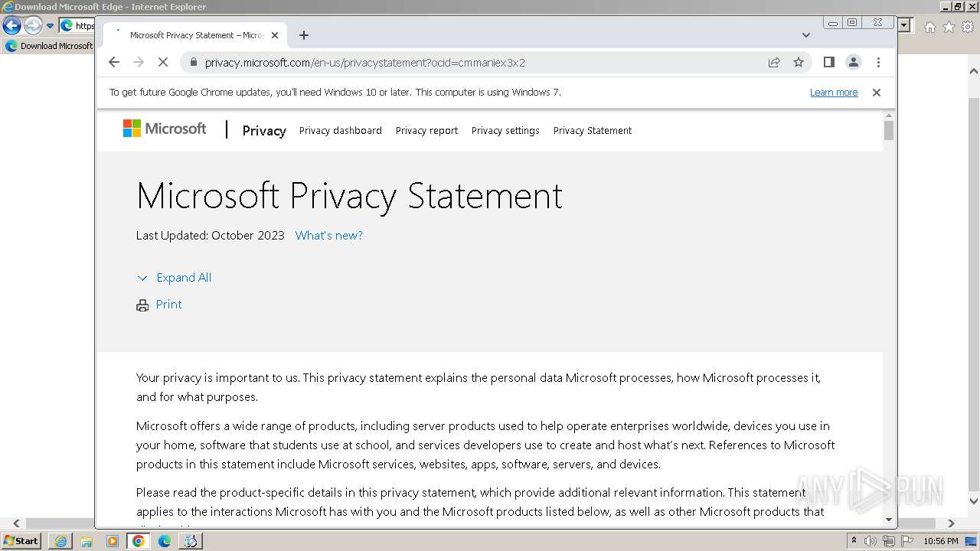Show hidden system tray icons
Viewport: 980px width, 551px height.
coord(854,541)
